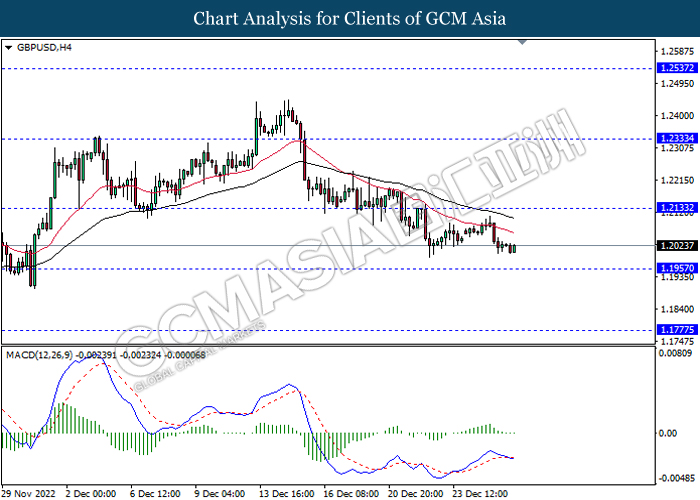Click the 1.24000 price axis value
Image resolution: width=700 pixels, height=500 pixels.
[677, 116]
